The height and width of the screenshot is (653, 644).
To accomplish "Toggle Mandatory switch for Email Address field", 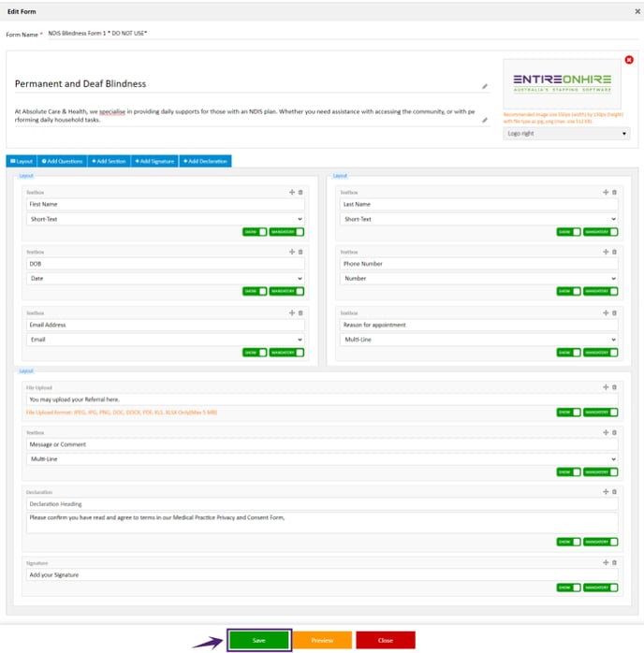I will [x=286, y=353].
